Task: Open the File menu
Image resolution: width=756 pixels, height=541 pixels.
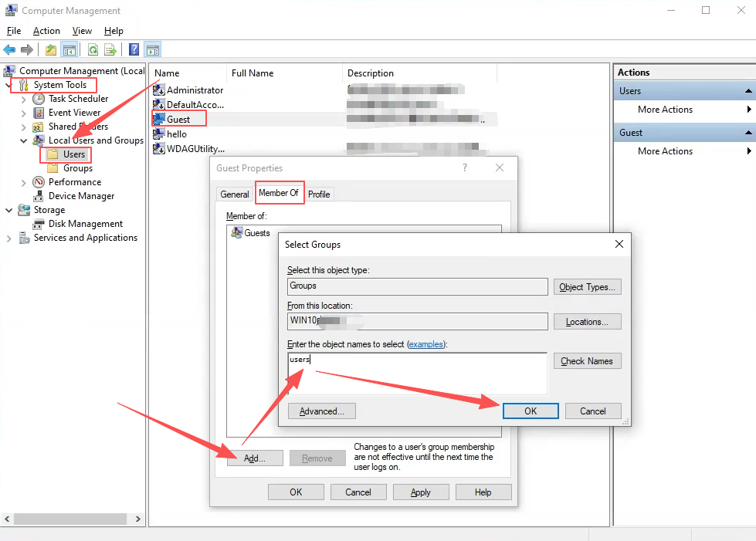Action: 13,31
